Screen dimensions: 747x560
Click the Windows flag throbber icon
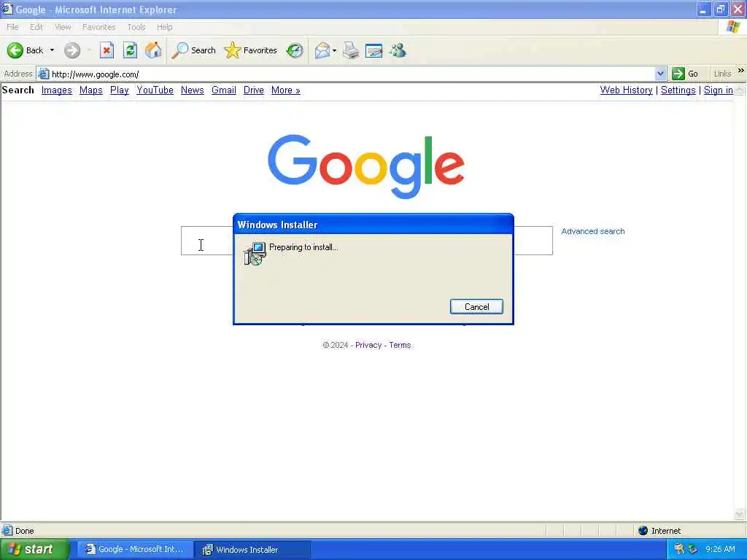coord(733,27)
